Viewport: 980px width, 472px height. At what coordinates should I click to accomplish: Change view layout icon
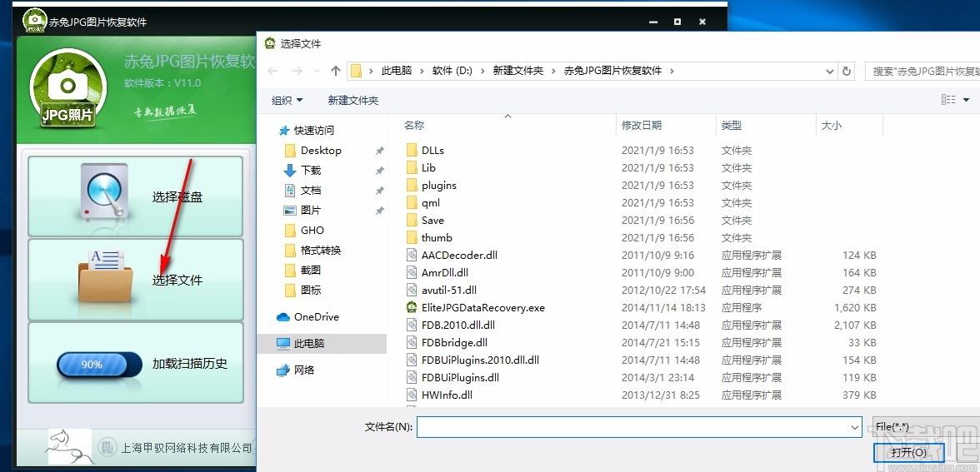(948, 100)
